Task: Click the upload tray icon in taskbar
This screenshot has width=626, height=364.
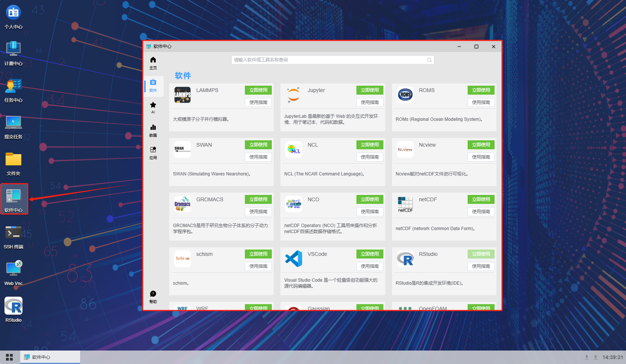Action: pos(595,357)
